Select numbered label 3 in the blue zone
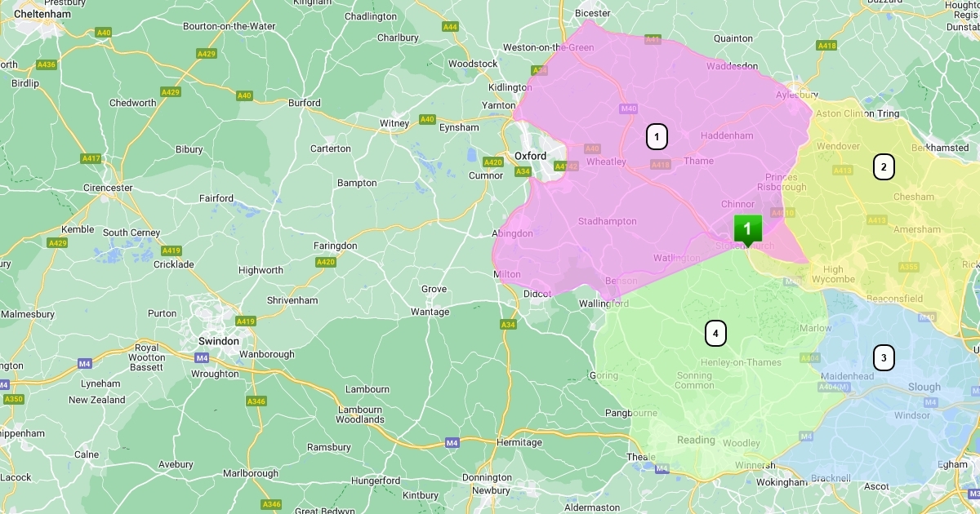The width and height of the screenshot is (980, 514). pyautogui.click(x=883, y=357)
